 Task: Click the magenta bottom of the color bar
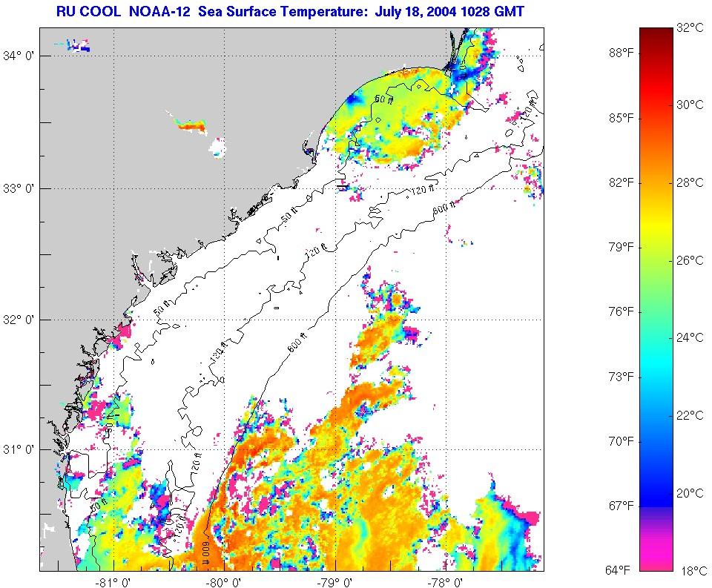(x=656, y=556)
